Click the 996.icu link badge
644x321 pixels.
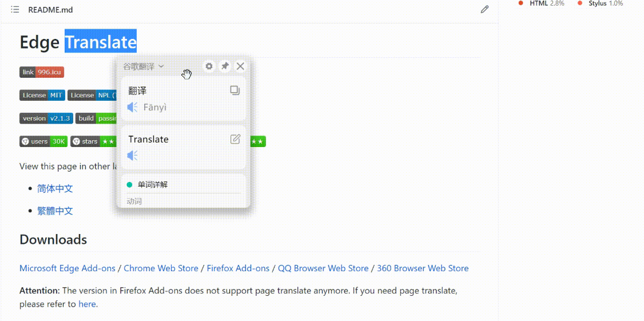(42, 72)
